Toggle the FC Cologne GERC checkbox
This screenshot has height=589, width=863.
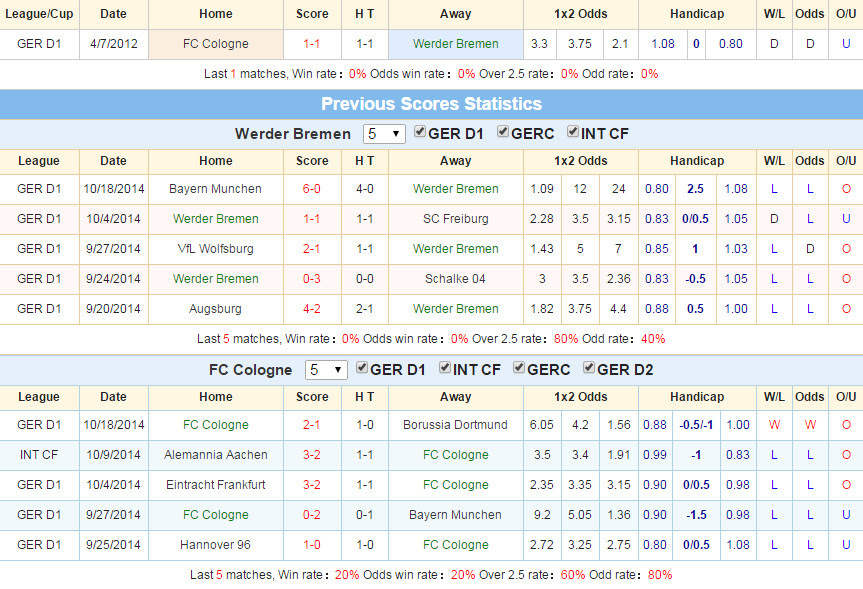pos(519,367)
